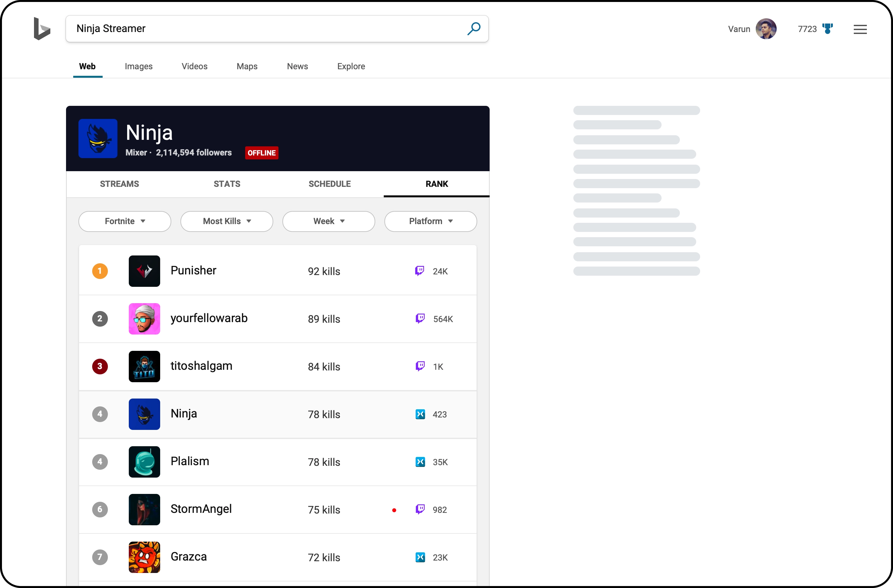893x588 pixels.
Task: Click Twitch icon in Punisher row
Action: (x=419, y=271)
